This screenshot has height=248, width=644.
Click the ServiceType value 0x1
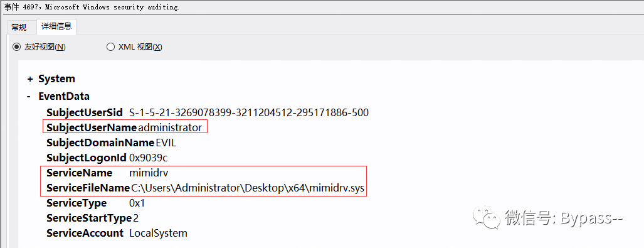pos(137,203)
